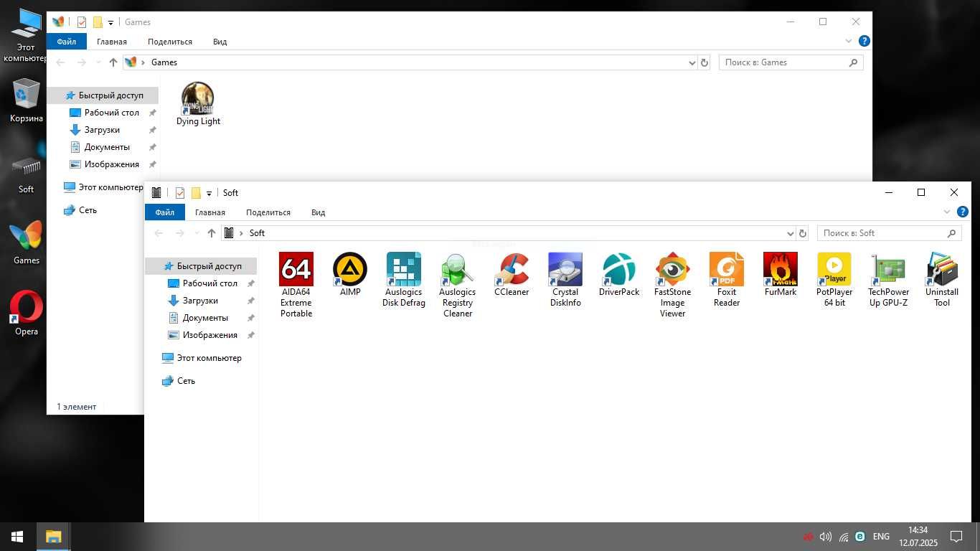Select Быстрый доступ in Soft window sidebar

(201, 266)
